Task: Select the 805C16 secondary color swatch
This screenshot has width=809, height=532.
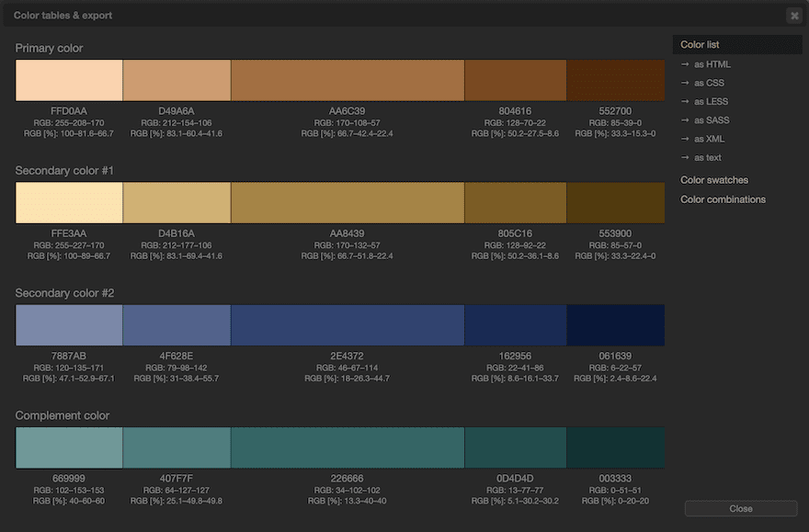Action: point(515,203)
